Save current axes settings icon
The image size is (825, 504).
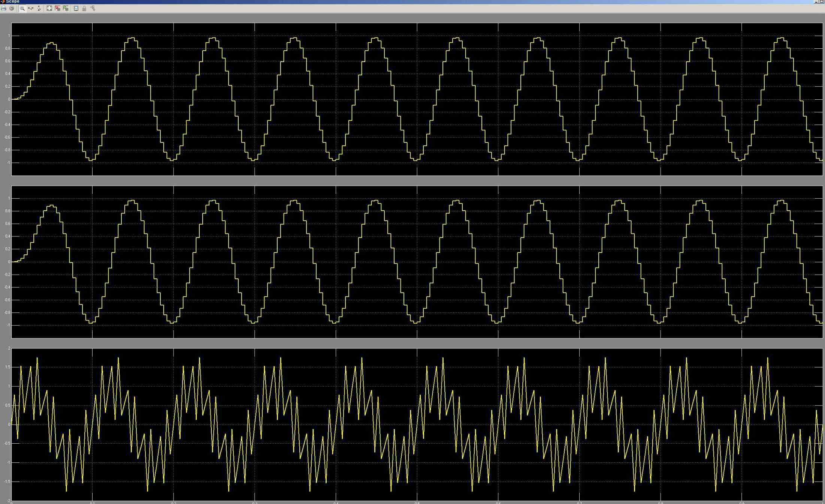coord(57,8)
